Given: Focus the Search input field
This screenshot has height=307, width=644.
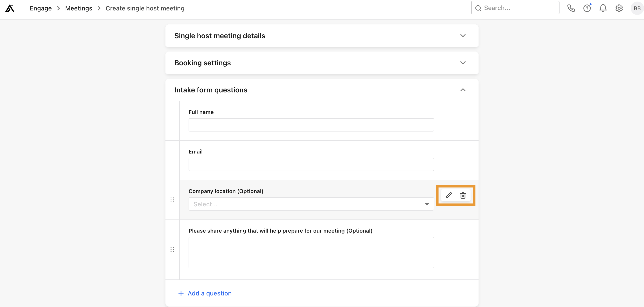Looking at the screenshot, I should [x=515, y=8].
